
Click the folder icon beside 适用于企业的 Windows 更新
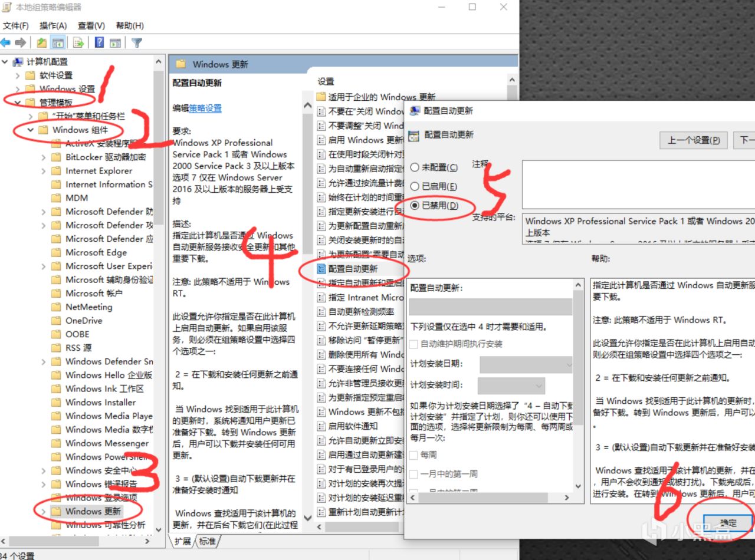point(321,97)
